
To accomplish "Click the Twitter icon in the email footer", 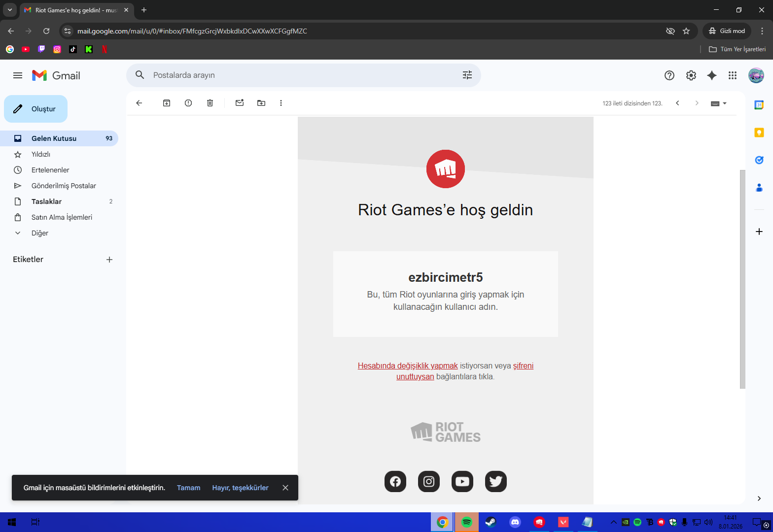I will pos(496,481).
